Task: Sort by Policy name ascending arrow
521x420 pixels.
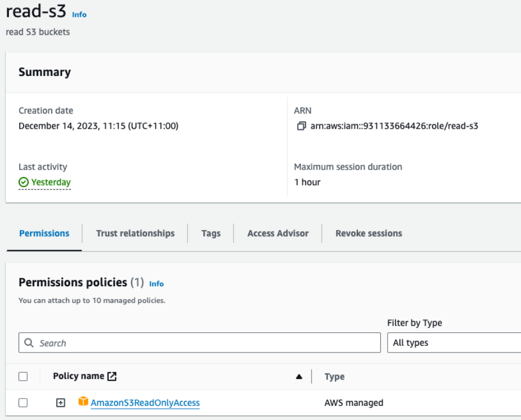Action: pyautogui.click(x=299, y=377)
